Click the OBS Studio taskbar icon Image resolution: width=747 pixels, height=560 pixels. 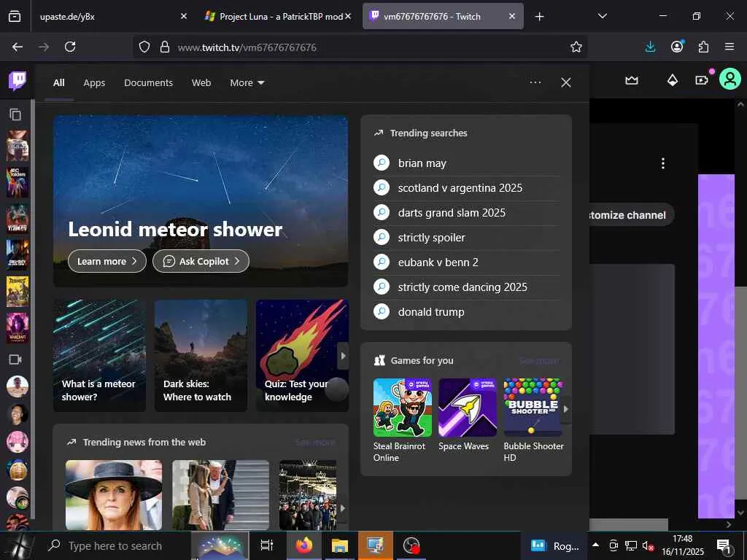point(411,545)
